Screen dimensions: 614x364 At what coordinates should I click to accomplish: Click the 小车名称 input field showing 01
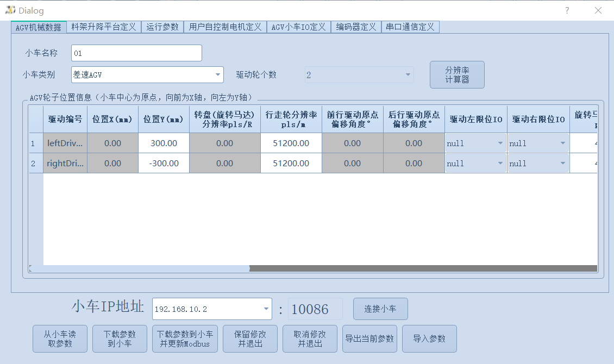(x=136, y=53)
